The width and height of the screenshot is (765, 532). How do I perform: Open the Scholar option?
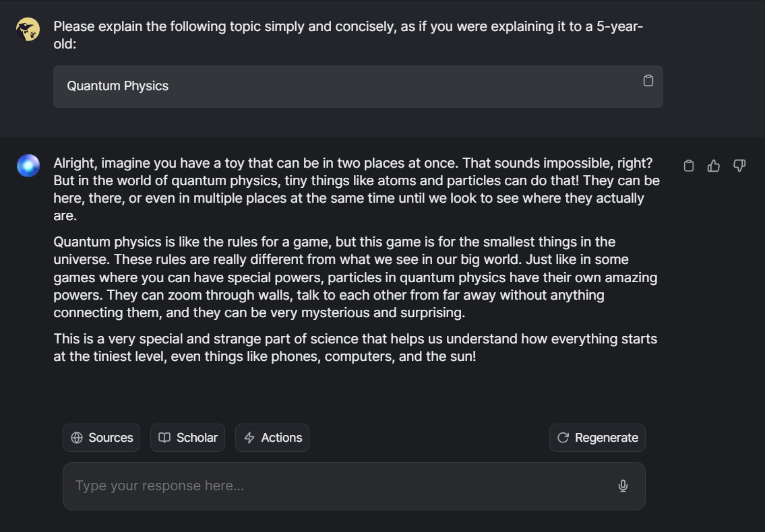(188, 438)
